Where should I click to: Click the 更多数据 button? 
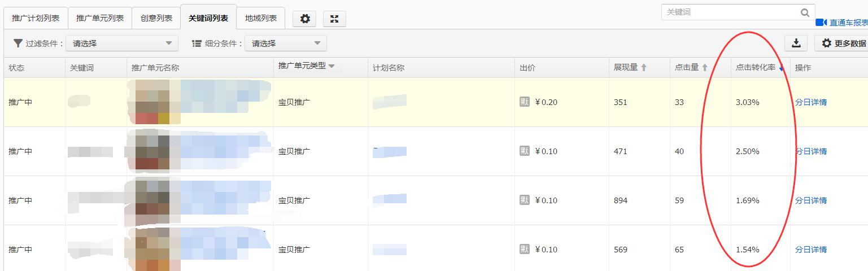[843, 43]
